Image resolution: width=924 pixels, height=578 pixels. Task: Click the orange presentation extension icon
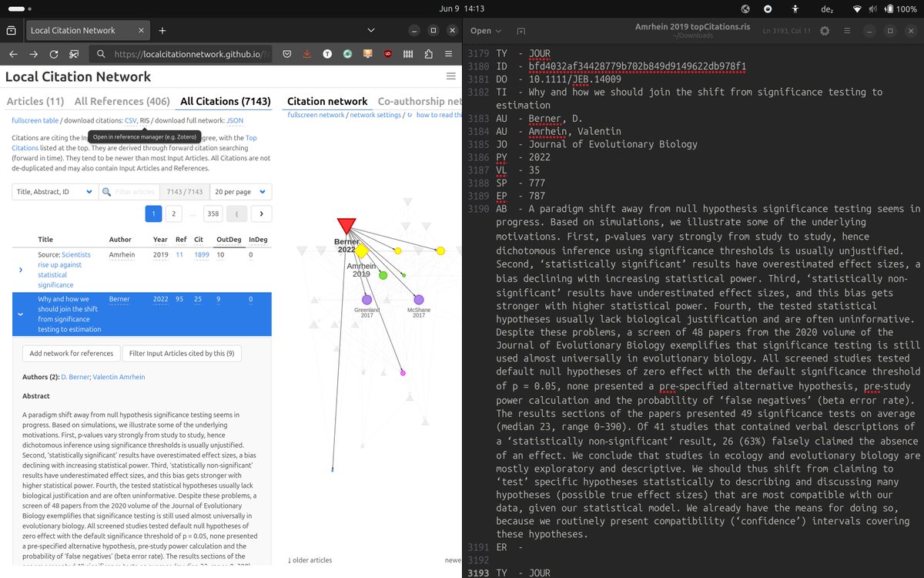coord(367,55)
